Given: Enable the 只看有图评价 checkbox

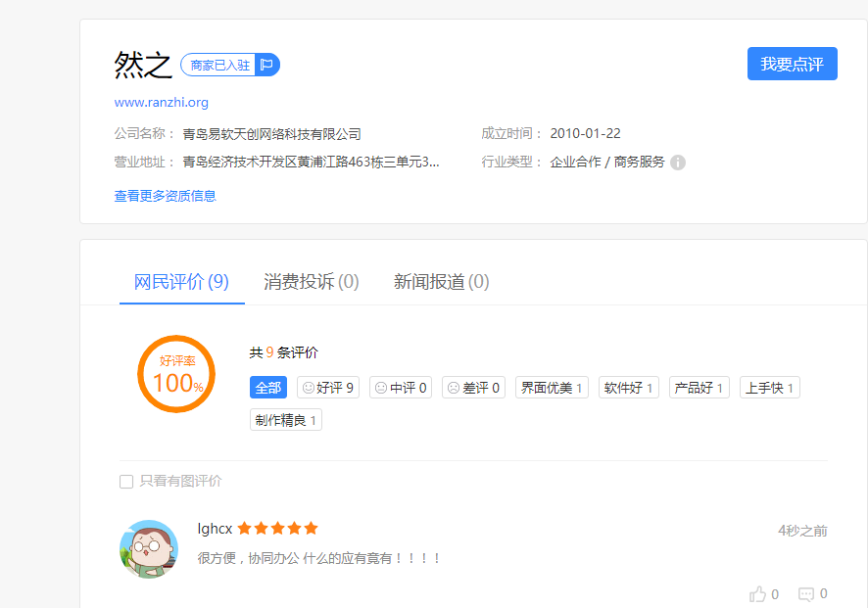Looking at the screenshot, I should click(x=126, y=482).
